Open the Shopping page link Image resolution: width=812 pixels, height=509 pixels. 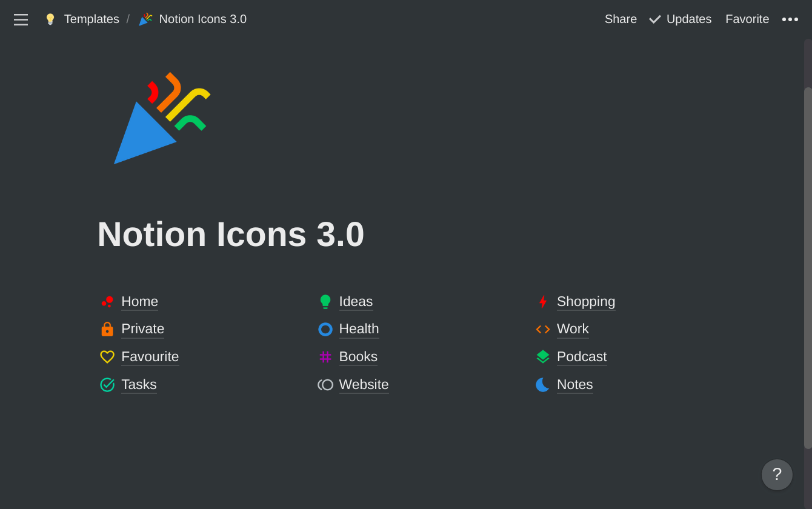pos(585,302)
